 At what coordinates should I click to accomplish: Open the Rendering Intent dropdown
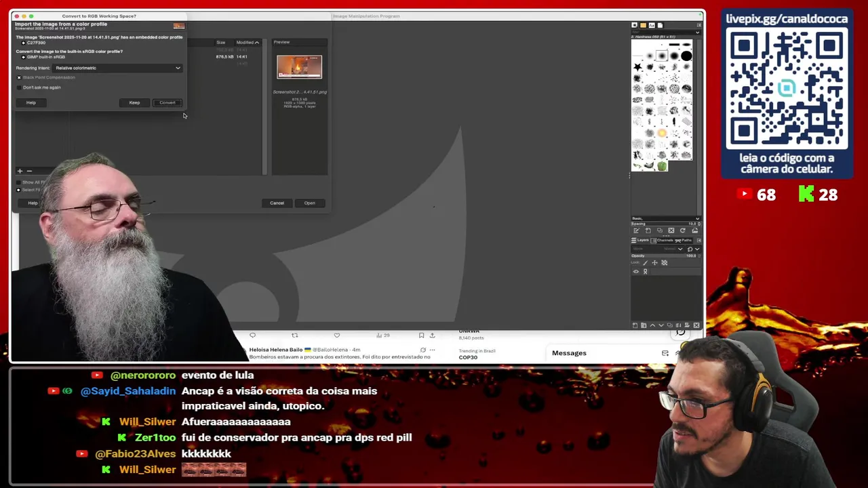[117, 68]
